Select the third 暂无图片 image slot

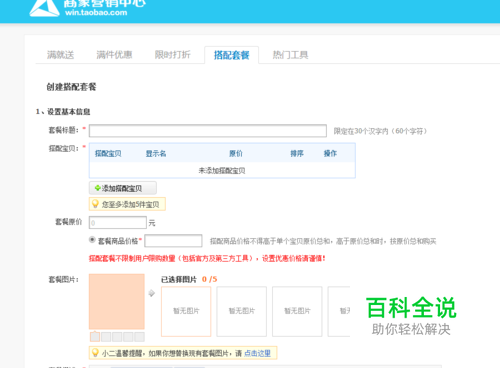297,311
